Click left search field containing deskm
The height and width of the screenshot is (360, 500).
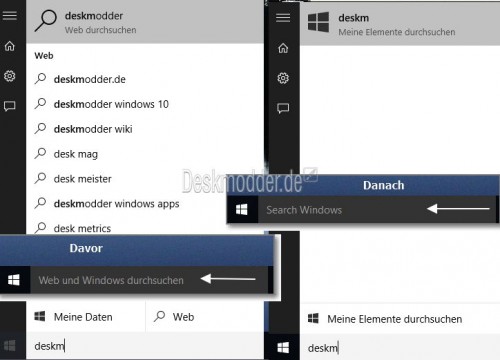point(145,346)
